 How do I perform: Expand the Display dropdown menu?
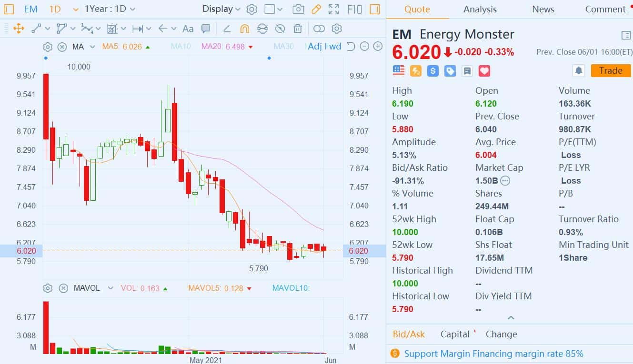click(221, 9)
